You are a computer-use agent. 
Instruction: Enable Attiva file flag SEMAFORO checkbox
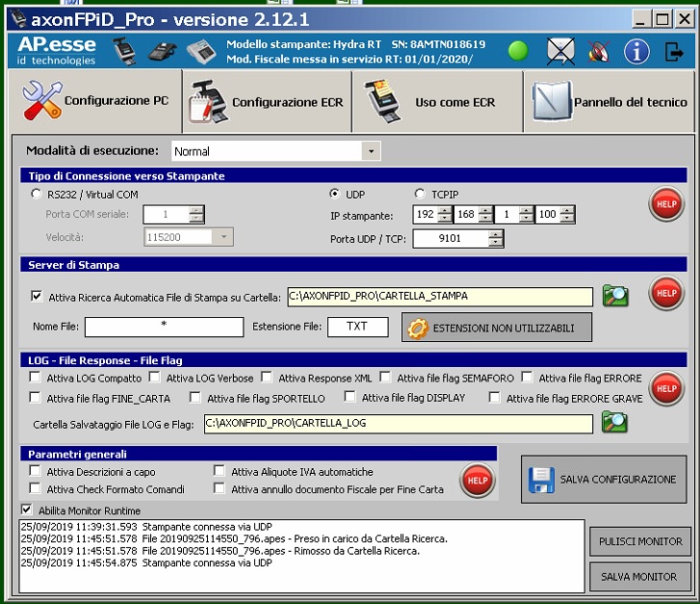[x=385, y=378]
